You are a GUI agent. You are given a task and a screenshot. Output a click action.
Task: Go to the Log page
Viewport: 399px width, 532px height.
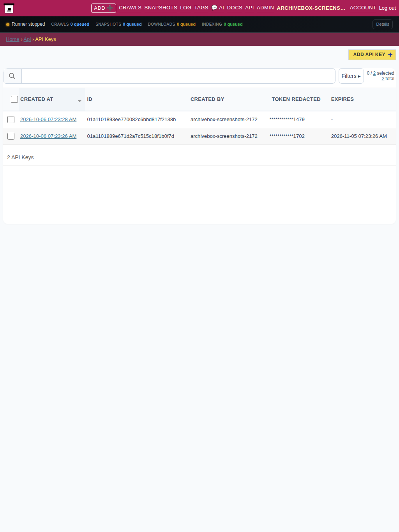pos(185,8)
